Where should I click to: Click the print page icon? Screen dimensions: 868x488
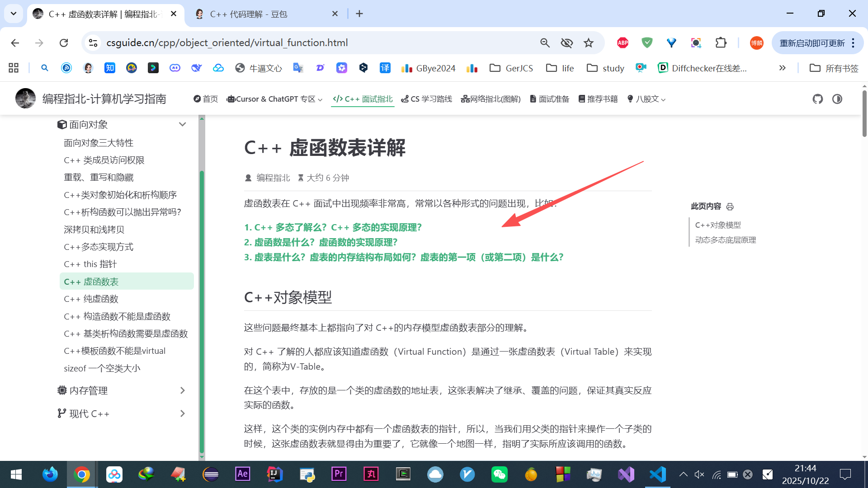click(730, 206)
